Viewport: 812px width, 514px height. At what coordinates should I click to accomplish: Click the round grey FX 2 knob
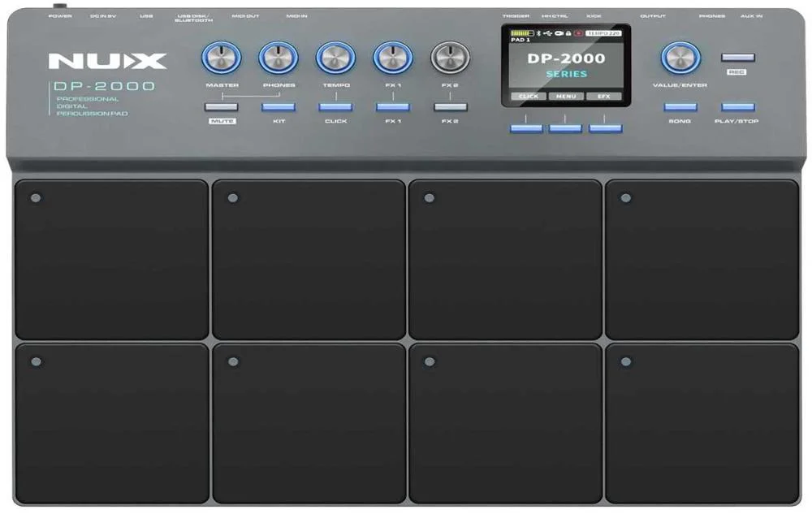450,58
